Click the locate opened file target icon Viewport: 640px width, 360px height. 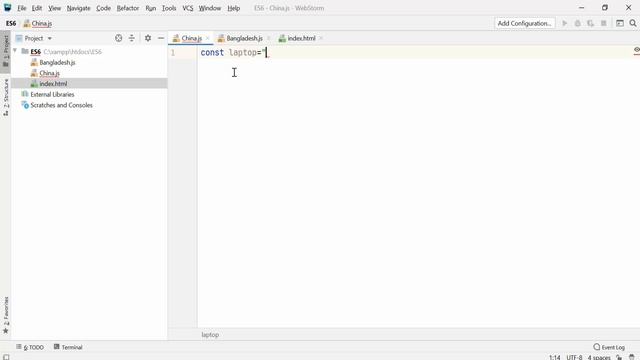[x=118, y=38]
